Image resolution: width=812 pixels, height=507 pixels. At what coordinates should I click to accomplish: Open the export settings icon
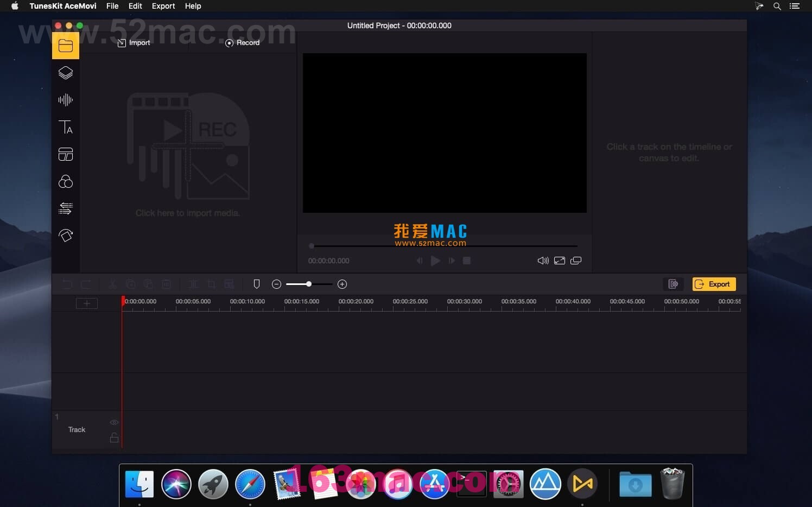point(673,284)
